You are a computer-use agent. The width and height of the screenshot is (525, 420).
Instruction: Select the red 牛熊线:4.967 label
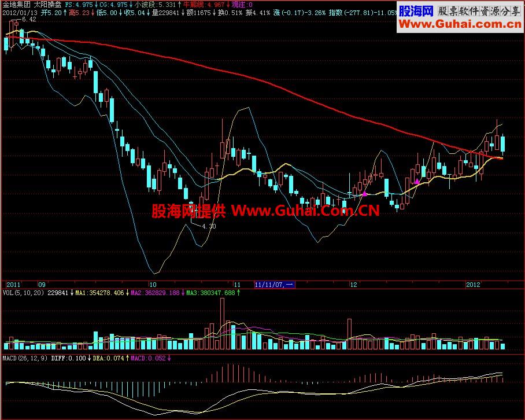click(204, 5)
